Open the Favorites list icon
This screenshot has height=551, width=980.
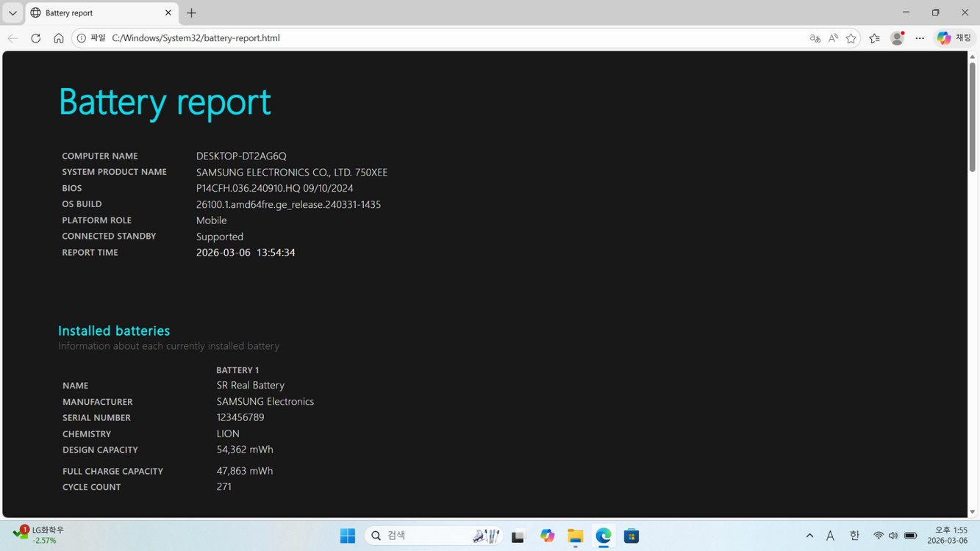click(x=874, y=38)
